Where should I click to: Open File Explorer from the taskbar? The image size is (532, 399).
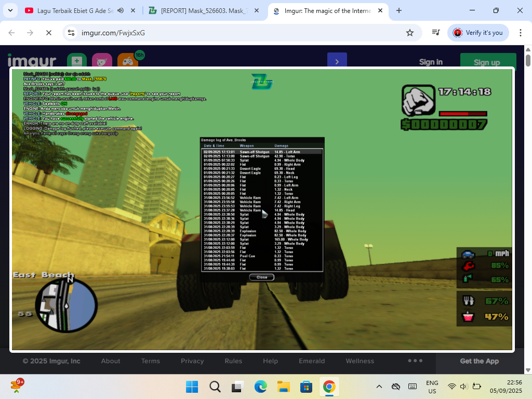coord(283,387)
